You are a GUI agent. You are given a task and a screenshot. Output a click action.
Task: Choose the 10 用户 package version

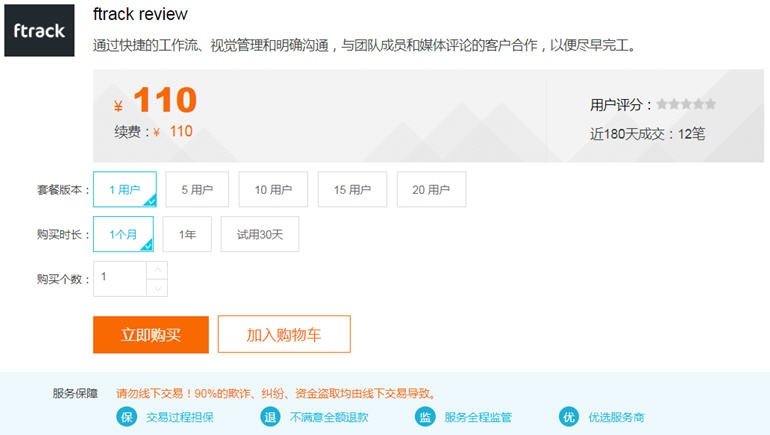(x=273, y=190)
